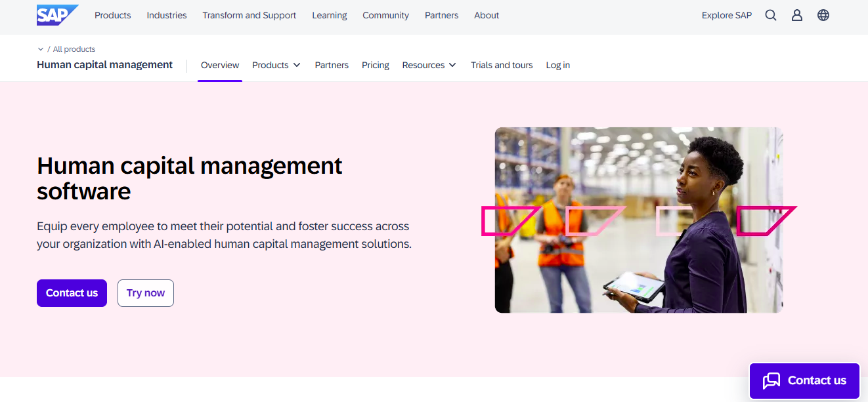Open the search magnifier icon
Viewport: 868px width, 402px height.
pyautogui.click(x=771, y=15)
